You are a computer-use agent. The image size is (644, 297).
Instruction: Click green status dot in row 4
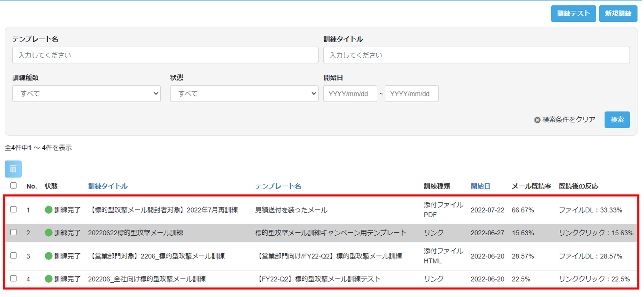point(49,279)
